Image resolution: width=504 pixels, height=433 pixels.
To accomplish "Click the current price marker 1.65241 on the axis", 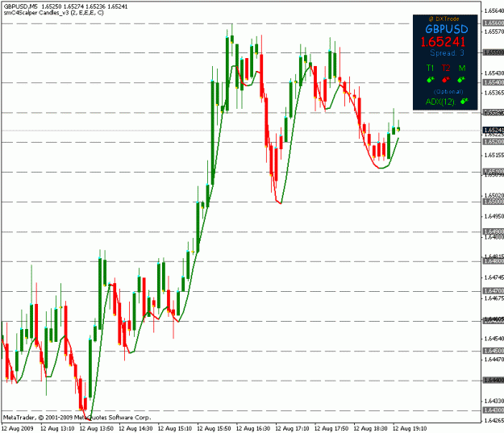I will (494, 130).
